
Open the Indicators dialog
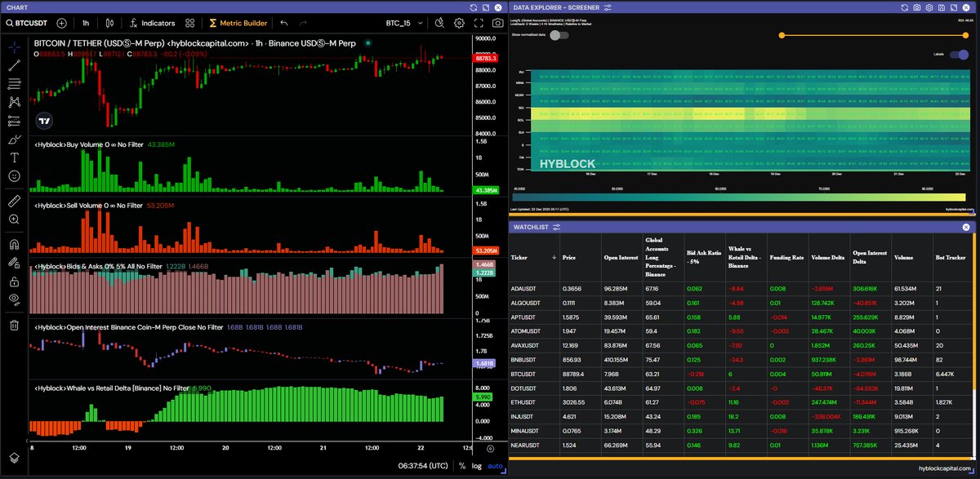point(151,23)
